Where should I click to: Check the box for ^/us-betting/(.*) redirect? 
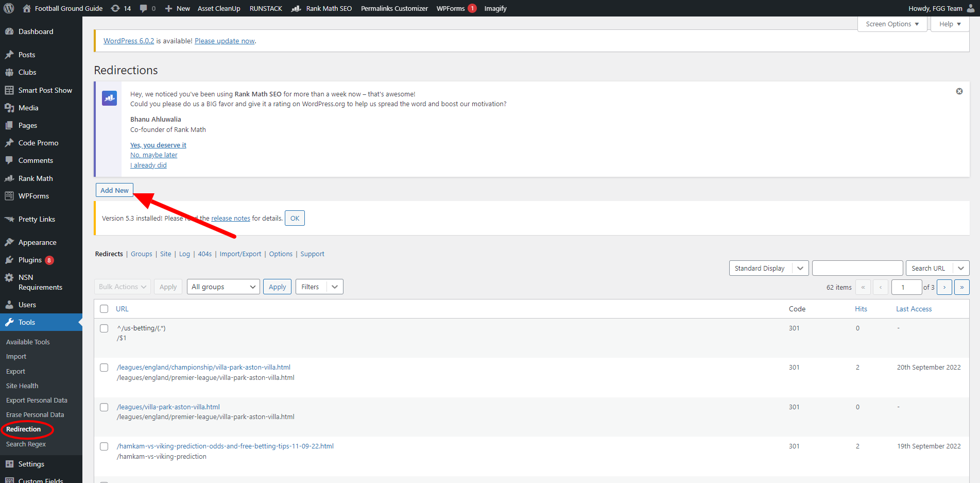tap(104, 328)
